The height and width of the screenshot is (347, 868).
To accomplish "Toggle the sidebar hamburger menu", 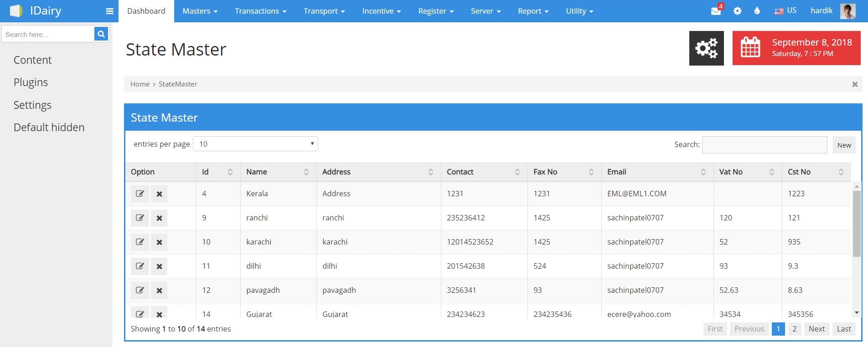I will [109, 11].
